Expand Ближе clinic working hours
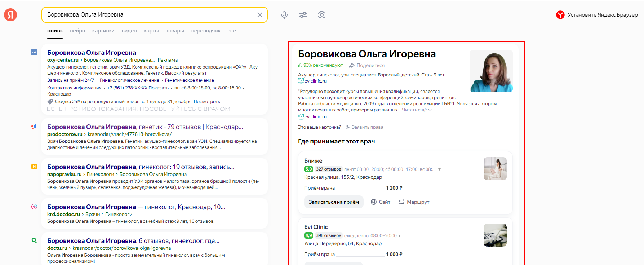644x265 pixels. pos(439,169)
